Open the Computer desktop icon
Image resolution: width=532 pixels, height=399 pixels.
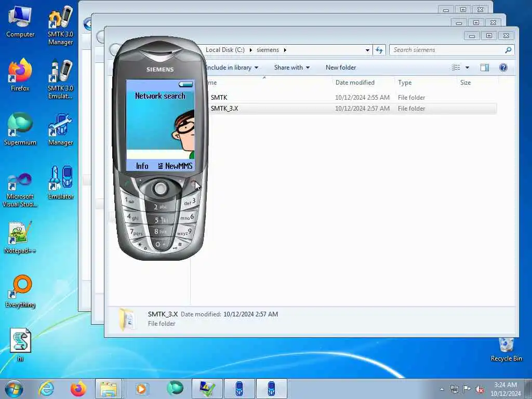pos(20,22)
